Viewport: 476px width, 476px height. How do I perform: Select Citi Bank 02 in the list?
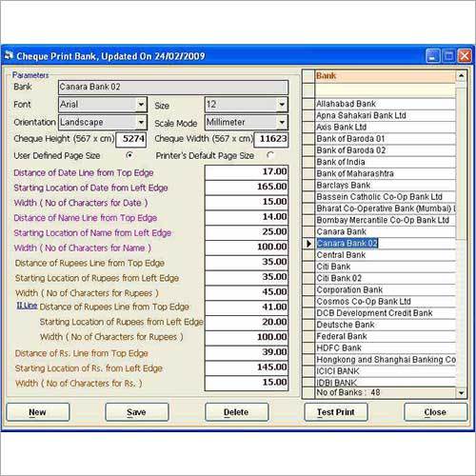click(386, 278)
